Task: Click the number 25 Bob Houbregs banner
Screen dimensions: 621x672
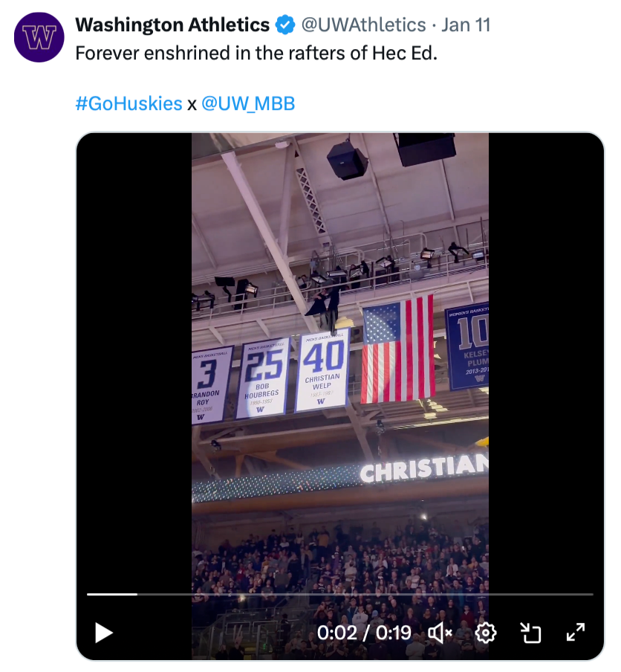Action: click(x=263, y=378)
